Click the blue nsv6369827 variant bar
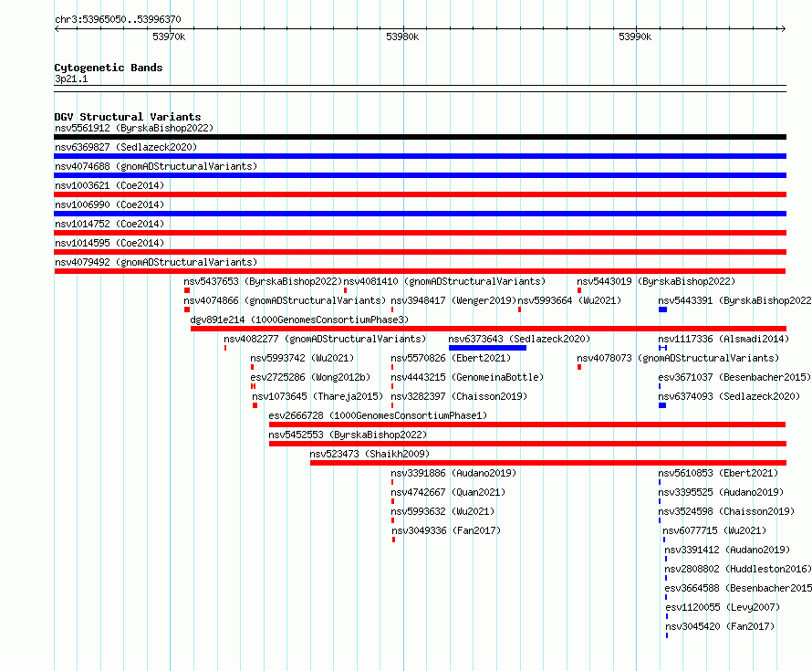 point(420,156)
